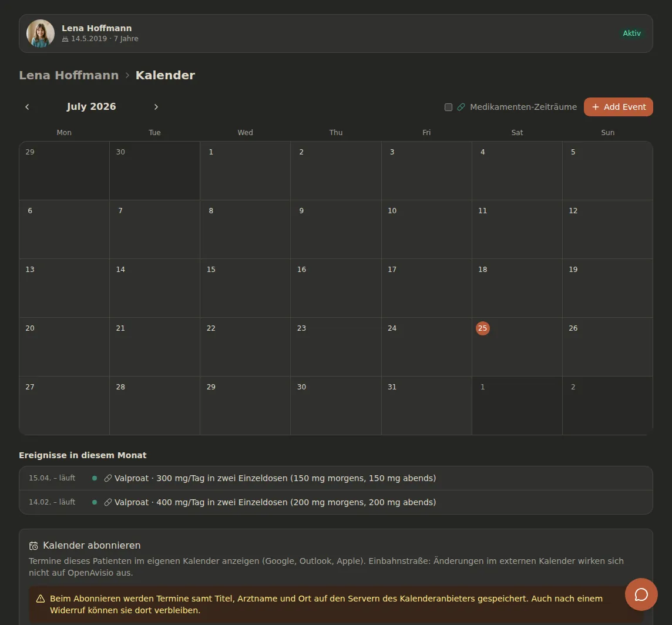Screen dimensions: 672x625
Task: Click the Aktiv status badge
Action: [x=631, y=33]
